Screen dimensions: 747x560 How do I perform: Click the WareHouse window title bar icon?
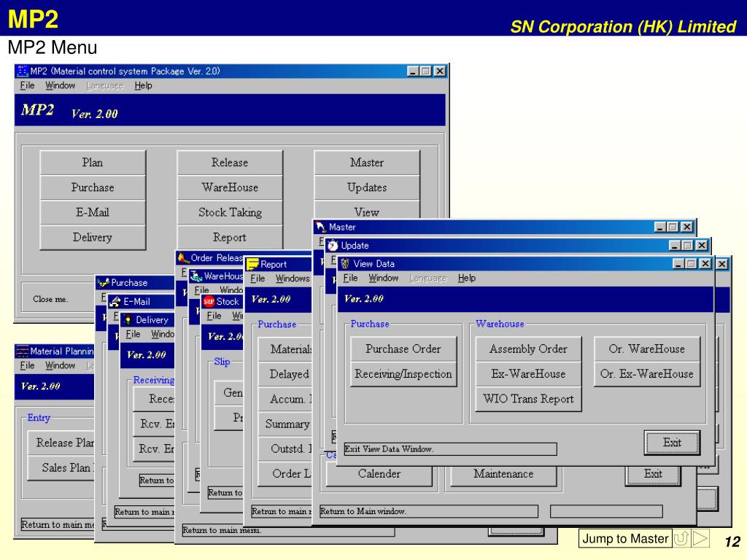click(x=196, y=276)
